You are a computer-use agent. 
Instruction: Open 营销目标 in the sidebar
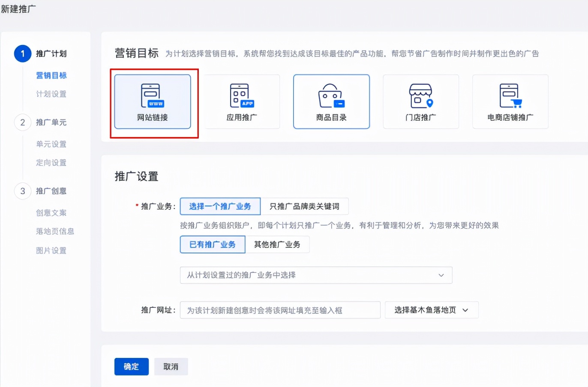(x=51, y=75)
